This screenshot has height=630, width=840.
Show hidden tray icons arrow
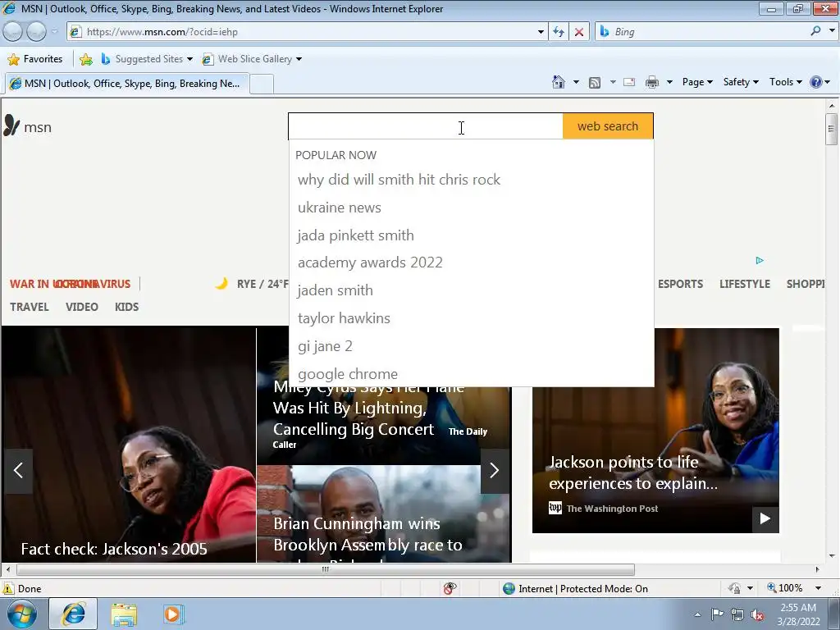pos(697,614)
